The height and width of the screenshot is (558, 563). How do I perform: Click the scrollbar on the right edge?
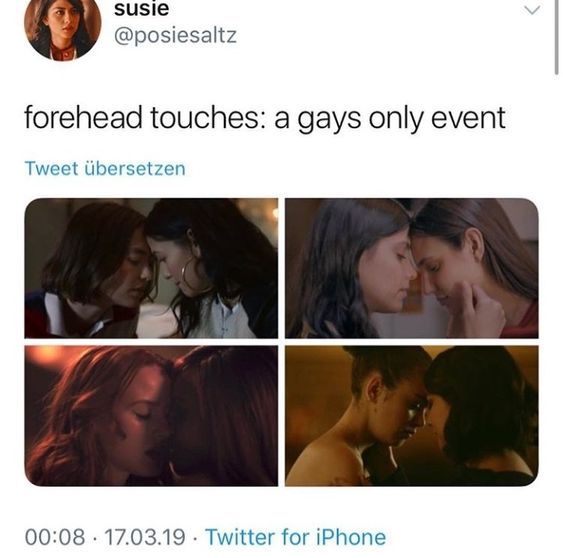point(557,36)
